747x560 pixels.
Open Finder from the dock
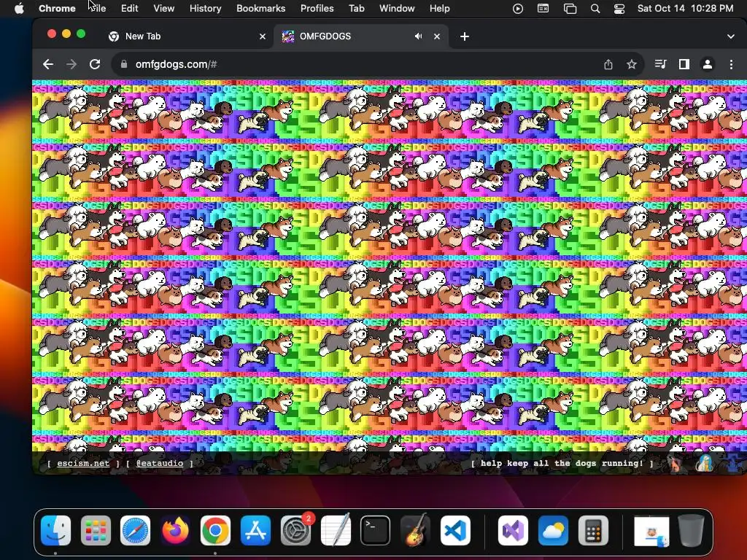click(x=55, y=530)
